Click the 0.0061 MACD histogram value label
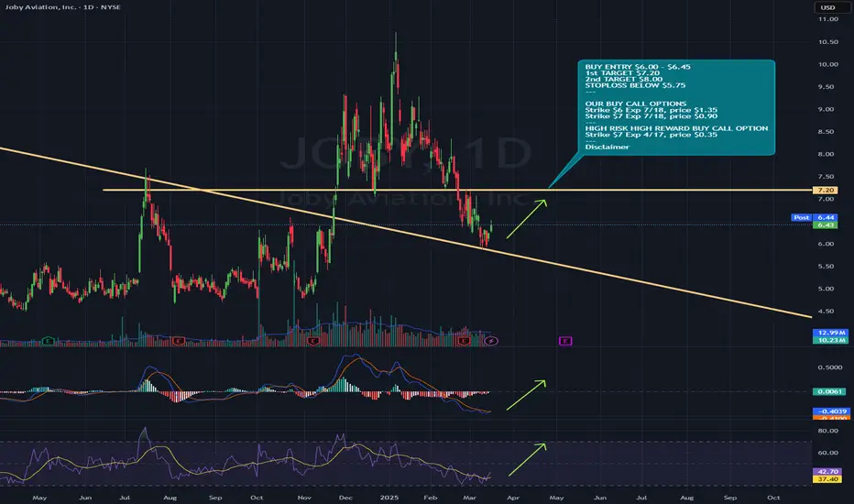854x504 pixels. [x=829, y=391]
